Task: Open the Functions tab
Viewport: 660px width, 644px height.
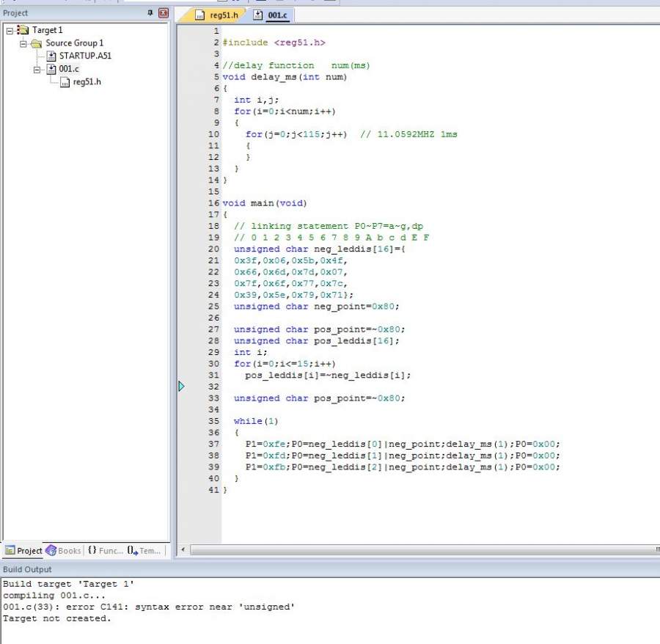Action: coord(106,550)
